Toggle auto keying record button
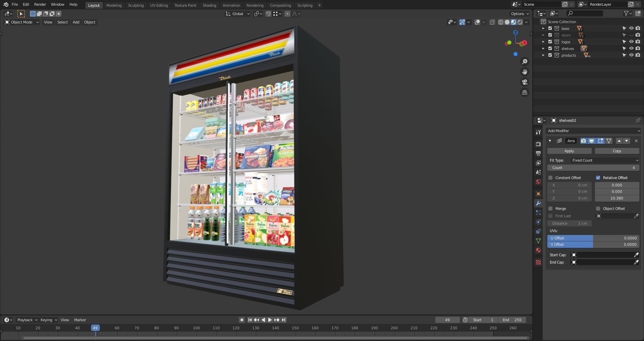 pyautogui.click(x=242, y=320)
